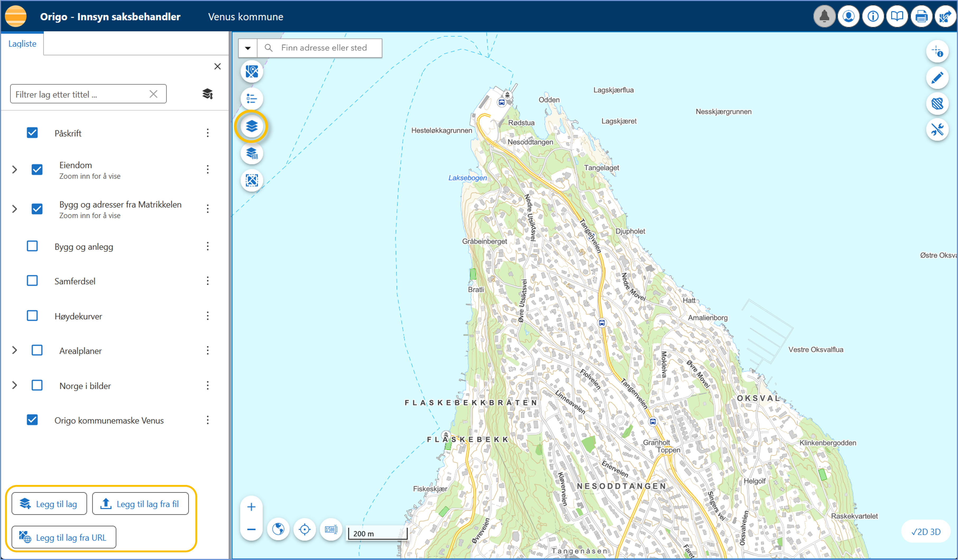This screenshot has height=560, width=958.
Task: Click the Laksebogen map label
Action: (467, 178)
